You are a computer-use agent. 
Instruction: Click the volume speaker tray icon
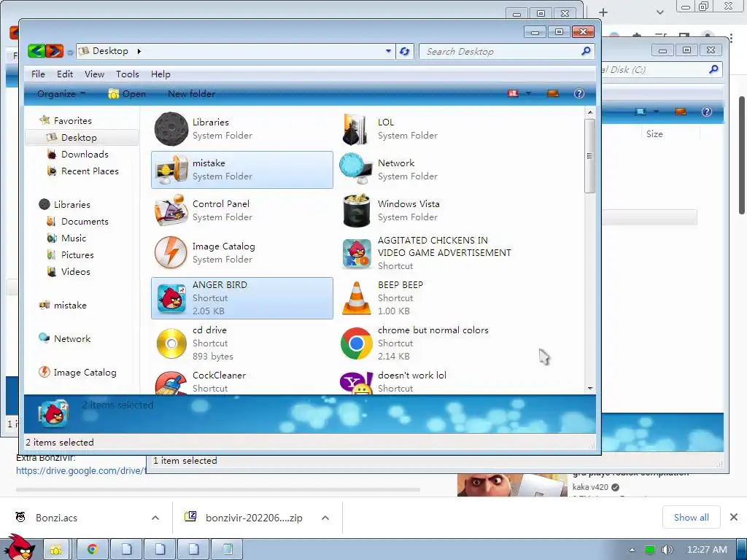click(667, 550)
